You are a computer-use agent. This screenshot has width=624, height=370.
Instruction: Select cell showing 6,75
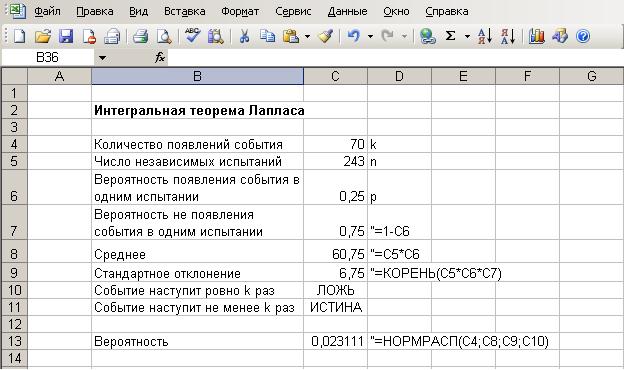point(335,273)
